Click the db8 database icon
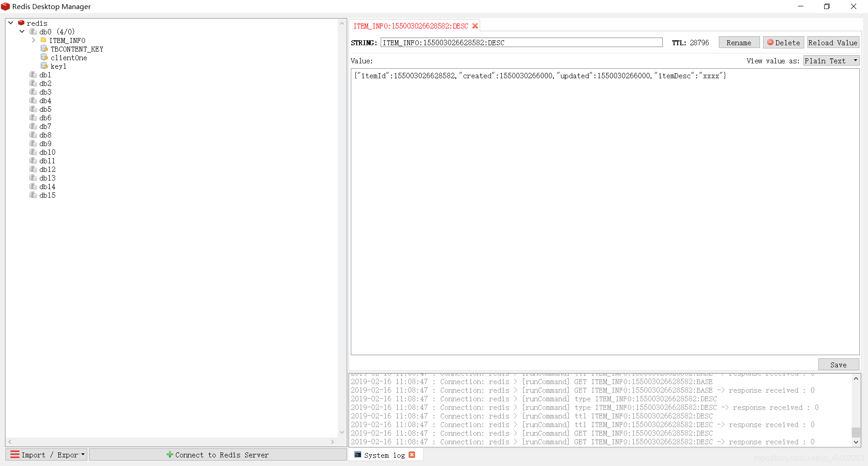The height and width of the screenshot is (466, 868). [x=33, y=134]
